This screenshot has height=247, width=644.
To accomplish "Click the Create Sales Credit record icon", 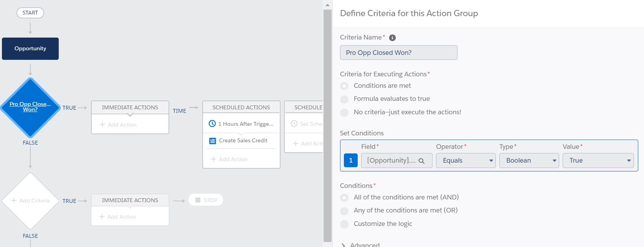I will point(212,141).
